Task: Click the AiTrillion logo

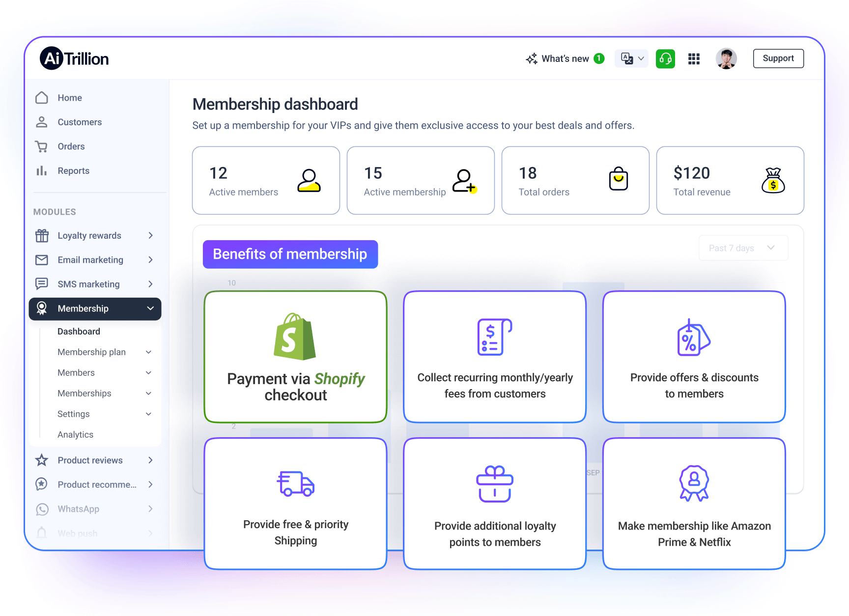Action: [74, 58]
